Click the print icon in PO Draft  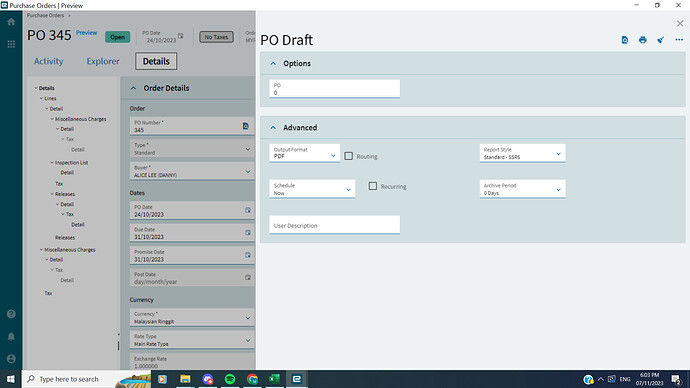[642, 40]
